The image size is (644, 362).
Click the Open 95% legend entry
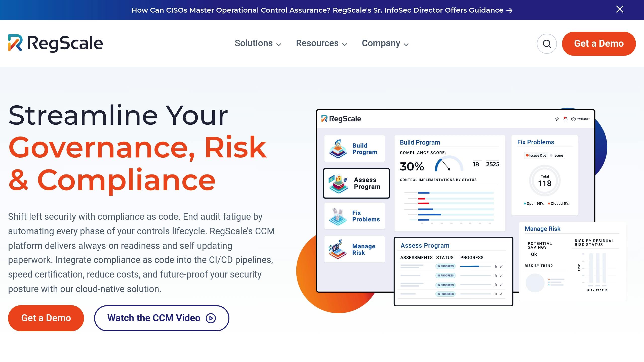coord(534,204)
